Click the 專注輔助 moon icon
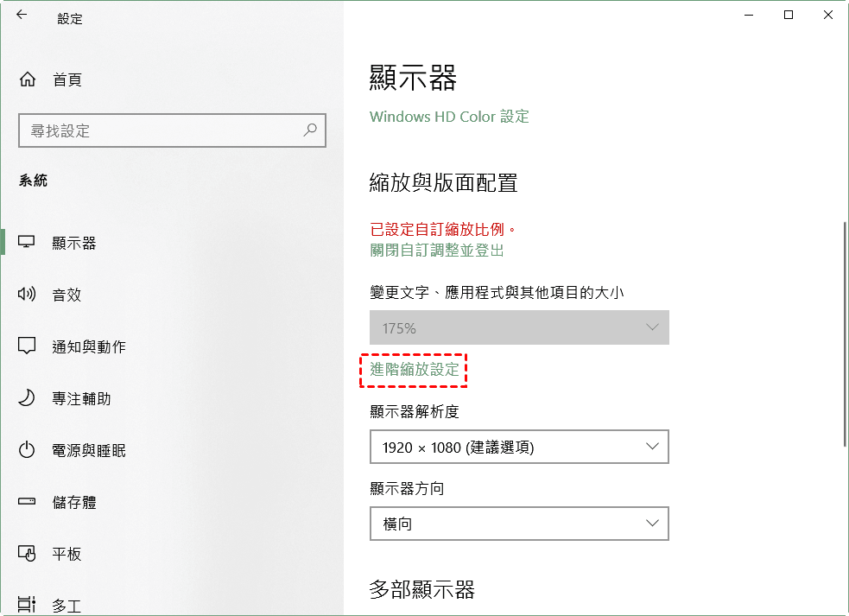The image size is (849, 616). [x=27, y=398]
